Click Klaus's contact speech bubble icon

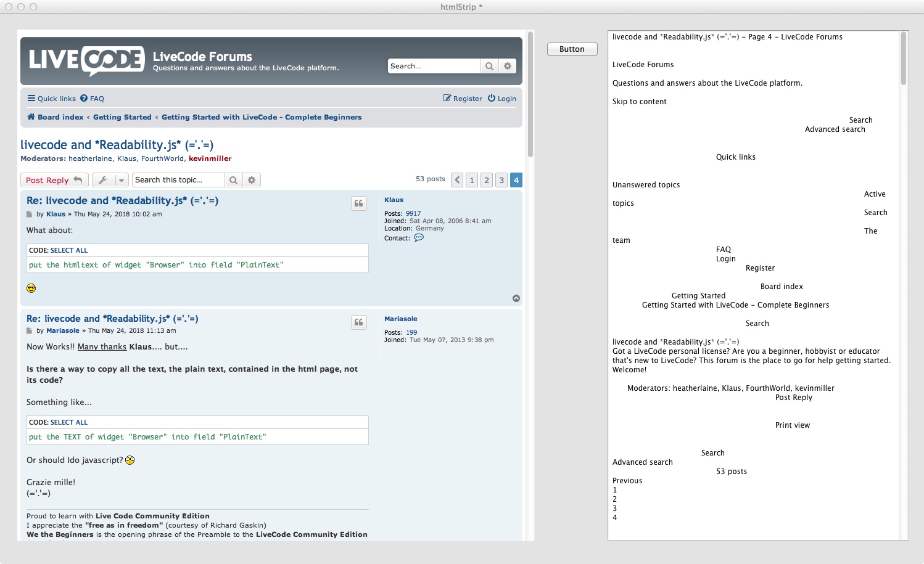pos(419,238)
